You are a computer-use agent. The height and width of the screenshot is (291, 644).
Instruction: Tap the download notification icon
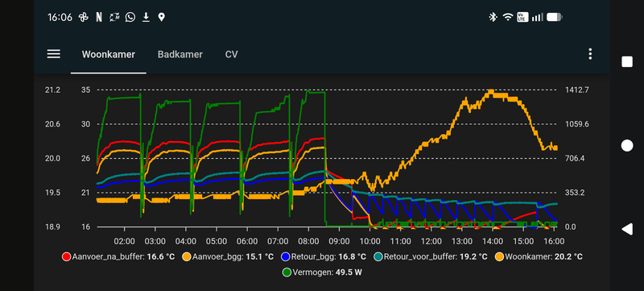coord(146,17)
